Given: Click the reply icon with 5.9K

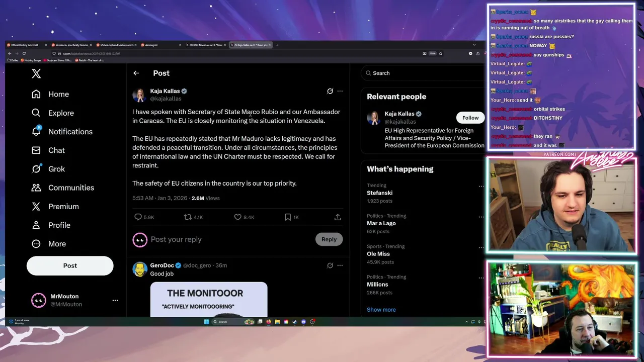Looking at the screenshot, I should (x=138, y=217).
